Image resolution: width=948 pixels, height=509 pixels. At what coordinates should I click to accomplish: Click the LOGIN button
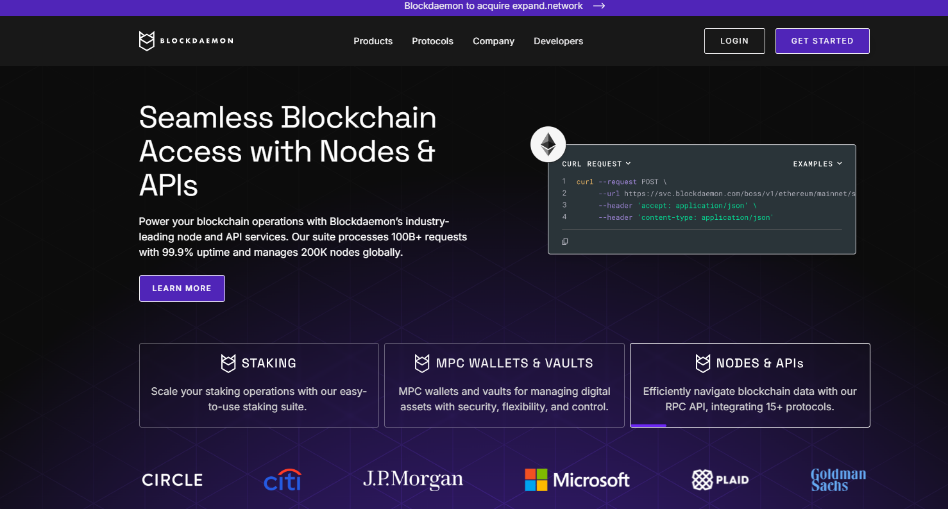(x=734, y=41)
